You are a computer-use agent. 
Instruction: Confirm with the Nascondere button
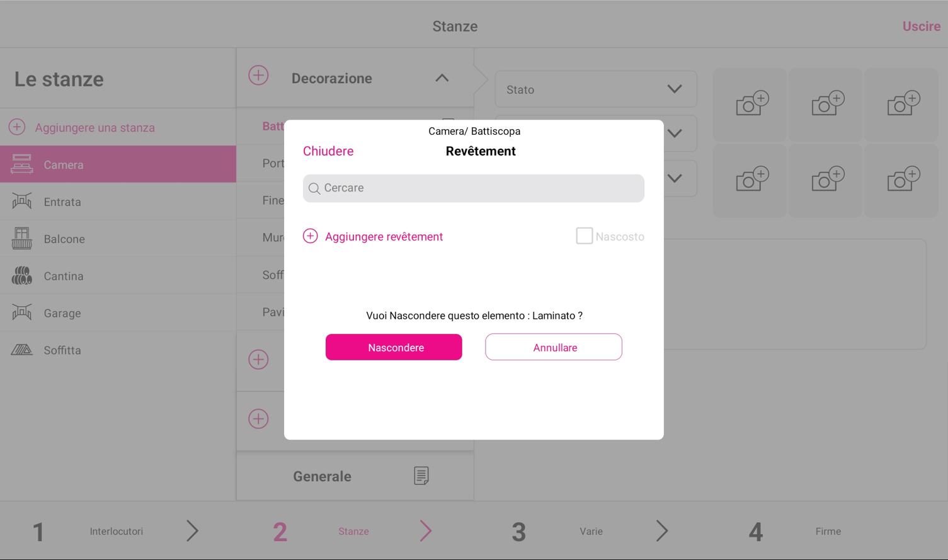point(394,347)
